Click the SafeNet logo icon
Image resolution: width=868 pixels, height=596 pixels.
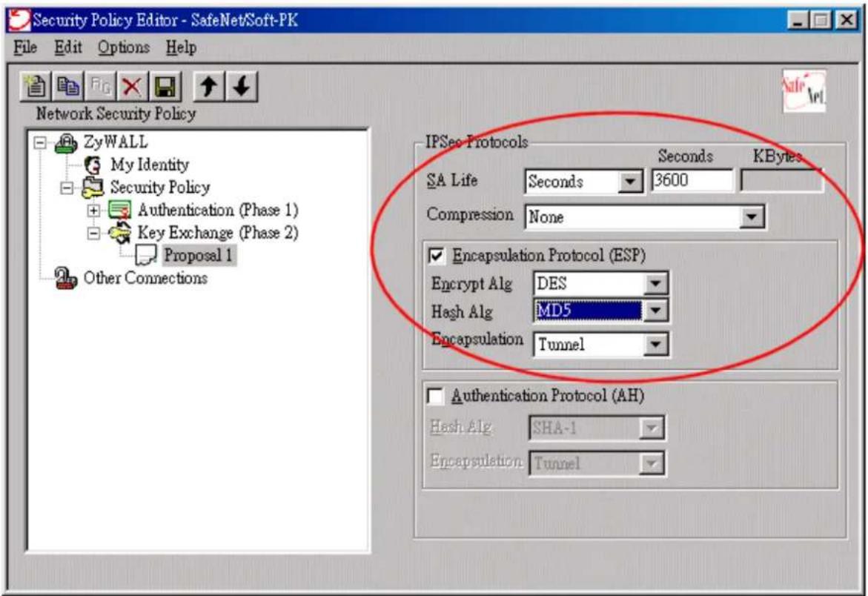click(x=804, y=90)
